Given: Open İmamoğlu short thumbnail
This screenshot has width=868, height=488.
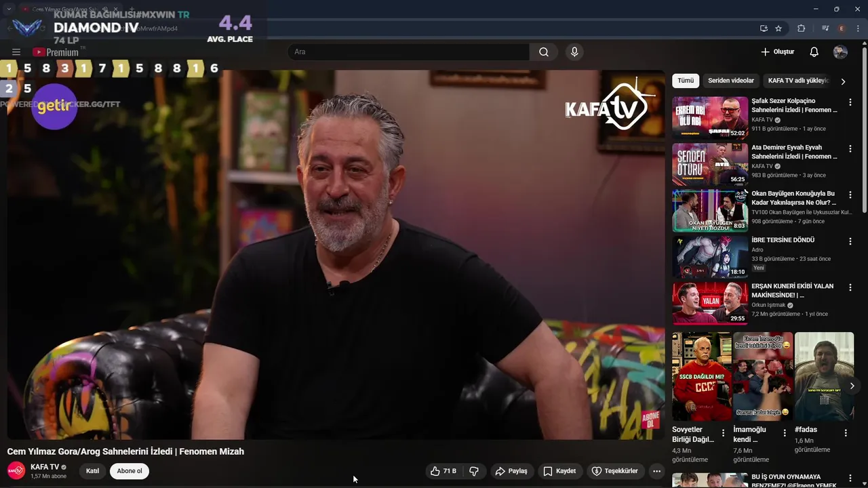Looking at the screenshot, I should click(x=763, y=376).
